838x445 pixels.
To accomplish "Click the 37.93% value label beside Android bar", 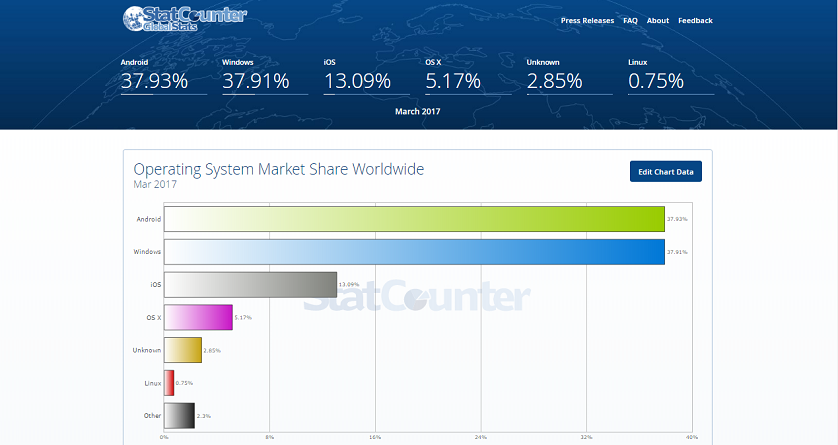I will (677, 219).
